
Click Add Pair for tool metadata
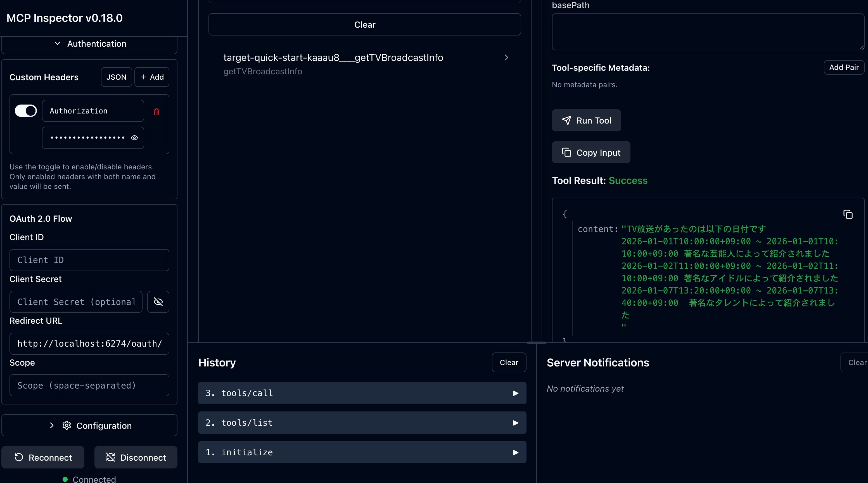pyautogui.click(x=843, y=67)
